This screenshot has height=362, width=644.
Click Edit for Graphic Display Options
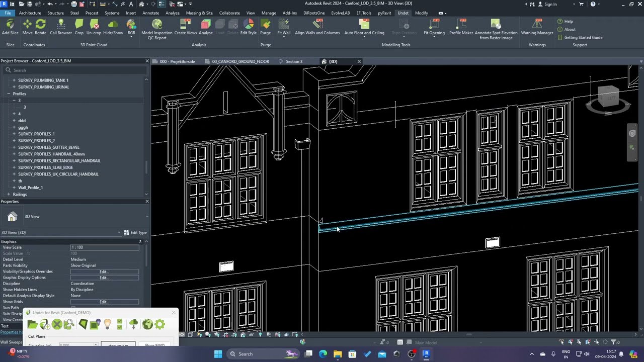(x=104, y=278)
